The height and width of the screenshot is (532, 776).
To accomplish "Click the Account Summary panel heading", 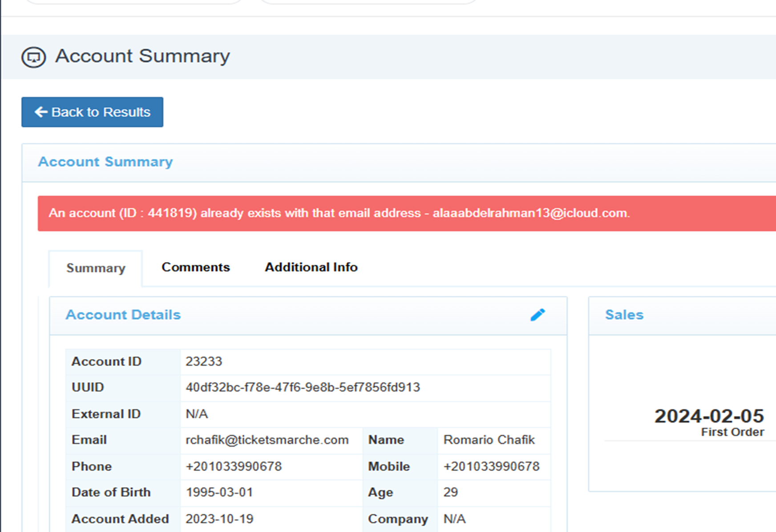I will pos(105,161).
